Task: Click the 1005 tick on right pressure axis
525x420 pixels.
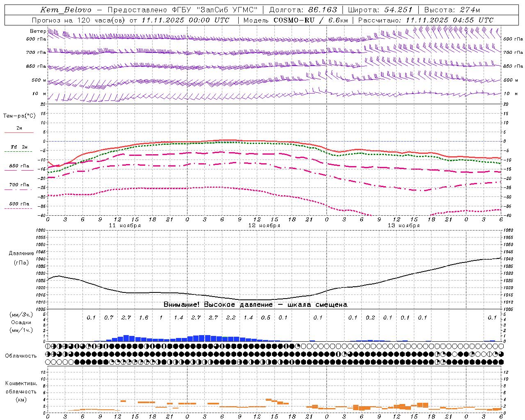Action: pos(508,309)
